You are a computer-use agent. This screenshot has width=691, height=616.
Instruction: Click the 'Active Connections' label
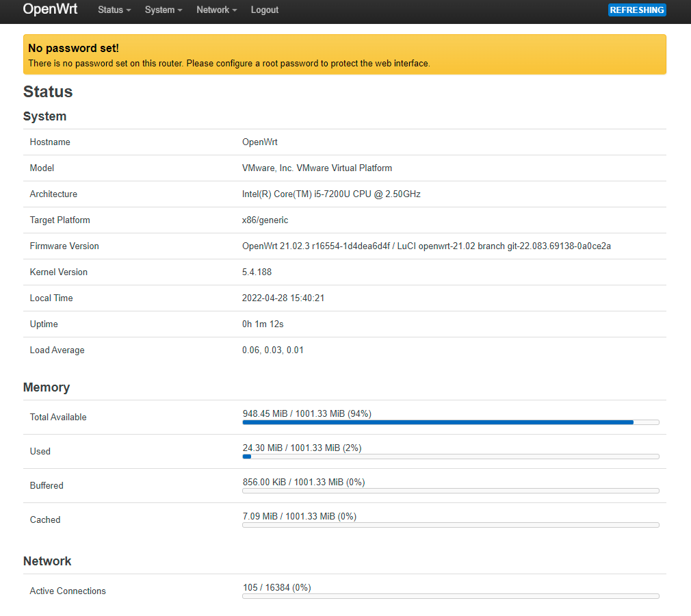tap(68, 591)
